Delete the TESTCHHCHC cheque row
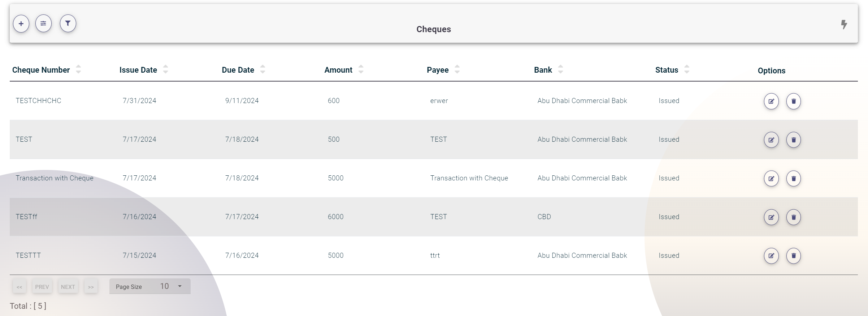 pos(793,101)
